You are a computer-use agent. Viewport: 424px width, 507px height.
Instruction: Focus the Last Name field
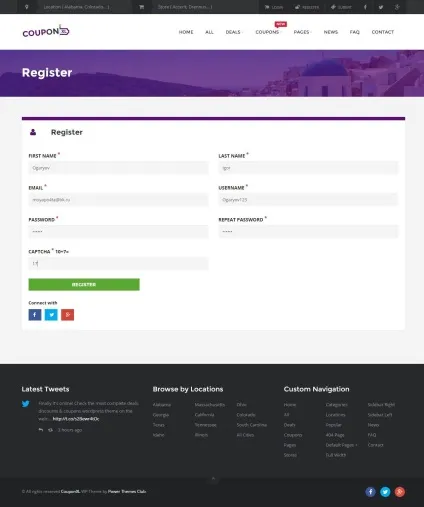click(308, 168)
